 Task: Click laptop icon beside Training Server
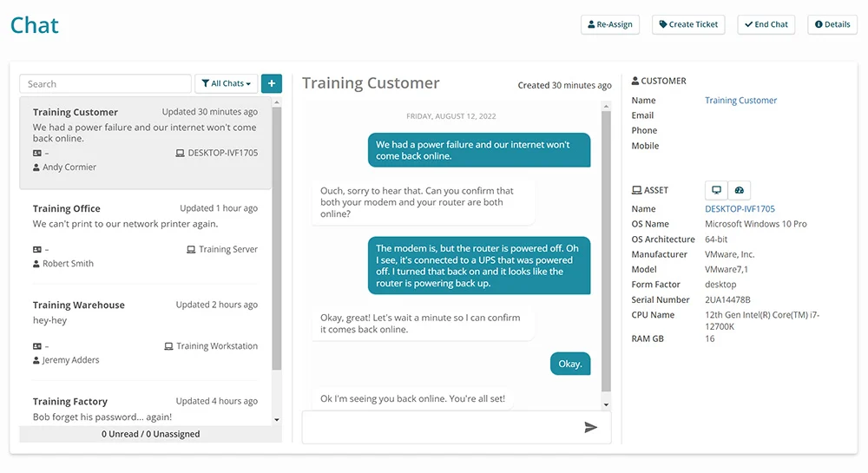(191, 249)
